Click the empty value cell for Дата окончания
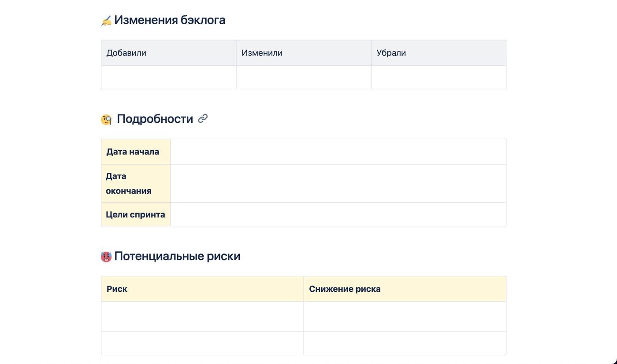The height and width of the screenshot is (364, 617). [338, 184]
